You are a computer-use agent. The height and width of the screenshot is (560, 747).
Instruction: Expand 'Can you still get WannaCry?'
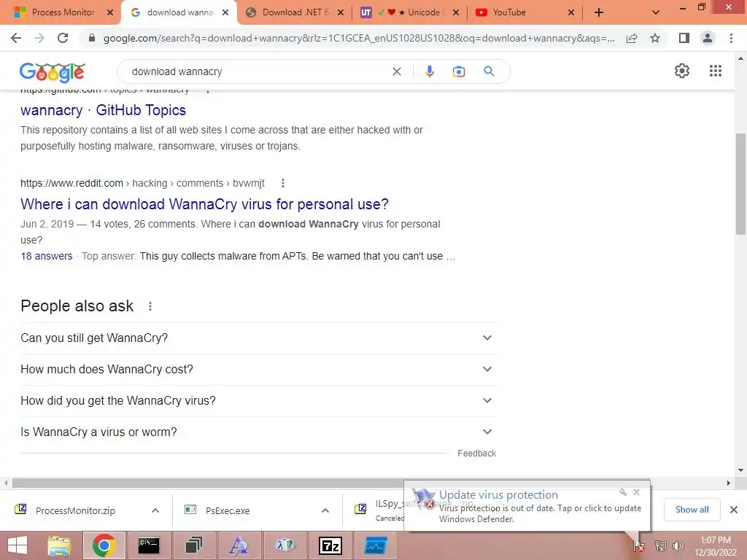click(258, 338)
